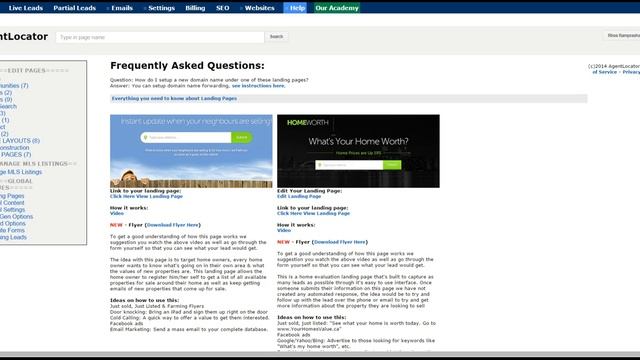Viewport: 640px width, 360px height.
Task: Select the PAGES (7) sidebar item
Action: point(16,155)
